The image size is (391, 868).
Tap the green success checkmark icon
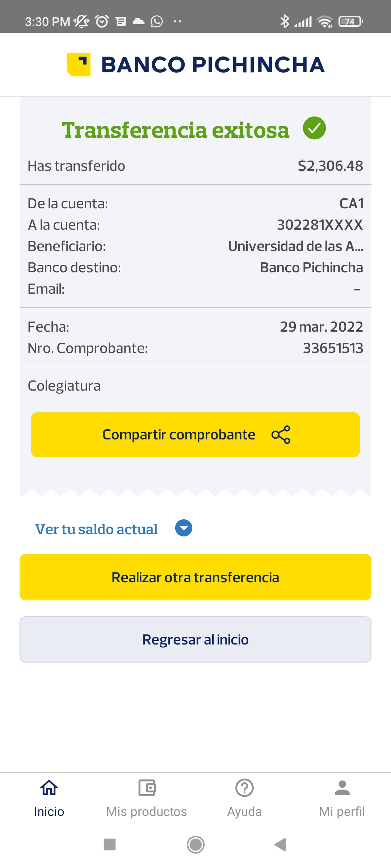314,128
